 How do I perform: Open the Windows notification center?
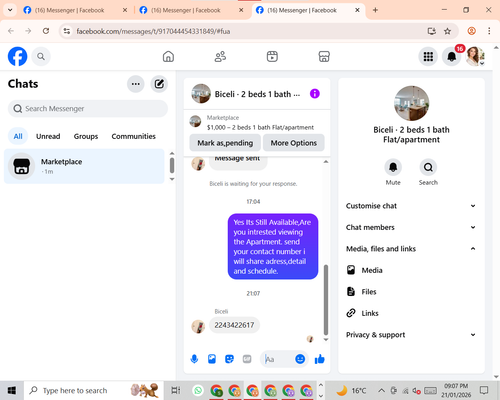pyautogui.click(x=484, y=390)
